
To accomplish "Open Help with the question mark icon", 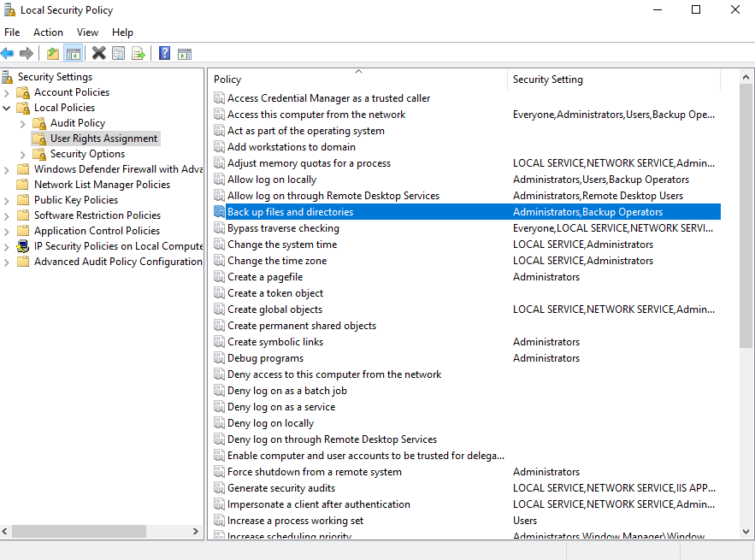I will (x=164, y=53).
